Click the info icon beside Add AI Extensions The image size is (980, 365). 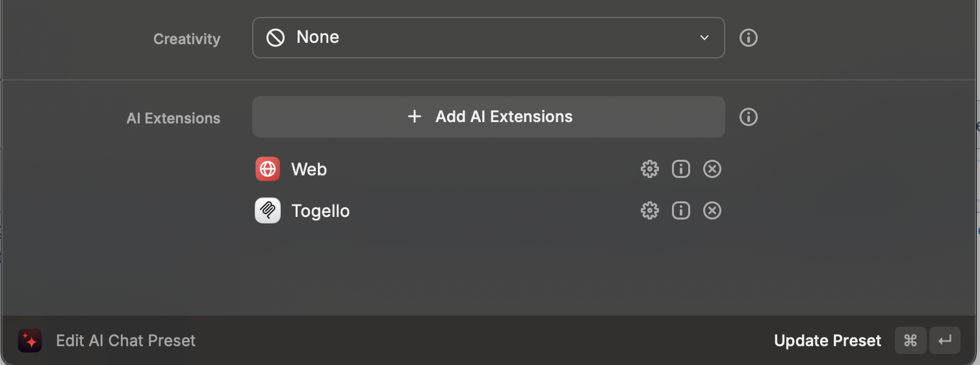click(749, 117)
